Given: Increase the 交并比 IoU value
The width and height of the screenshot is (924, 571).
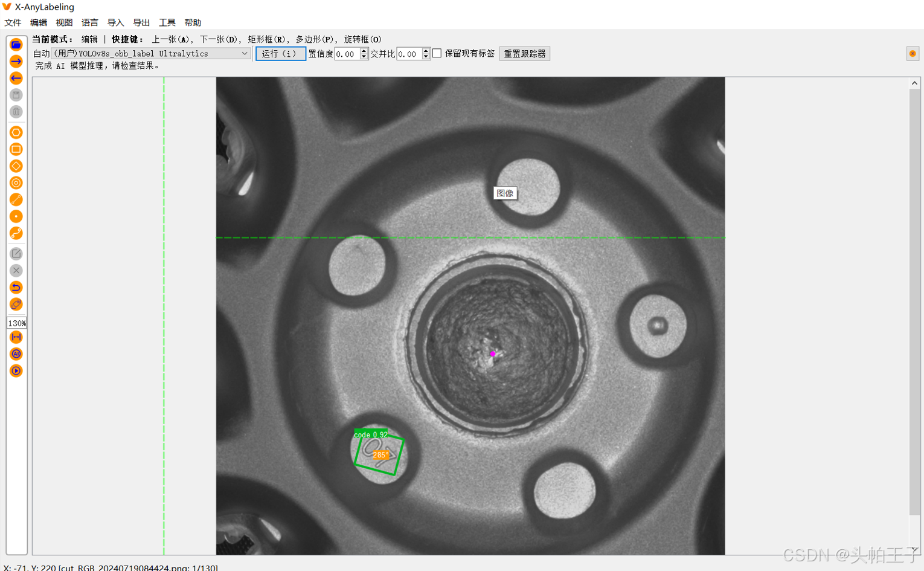Looking at the screenshot, I should click(426, 51).
